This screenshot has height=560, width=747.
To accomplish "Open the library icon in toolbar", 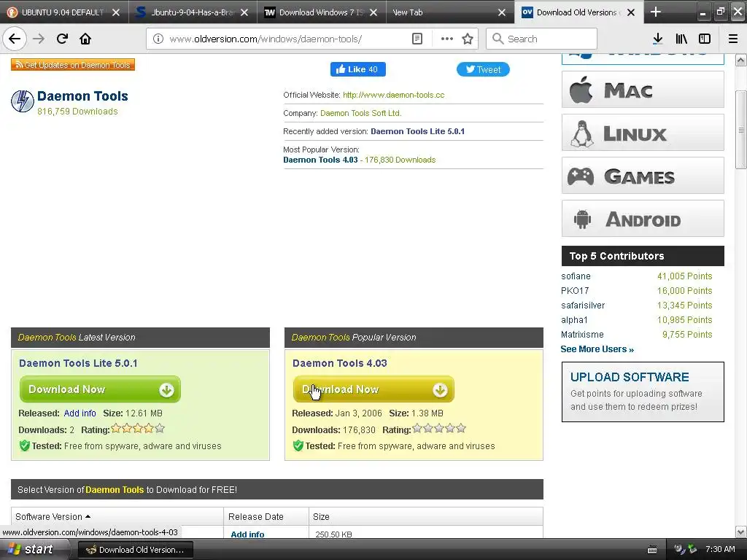I will click(x=681, y=39).
